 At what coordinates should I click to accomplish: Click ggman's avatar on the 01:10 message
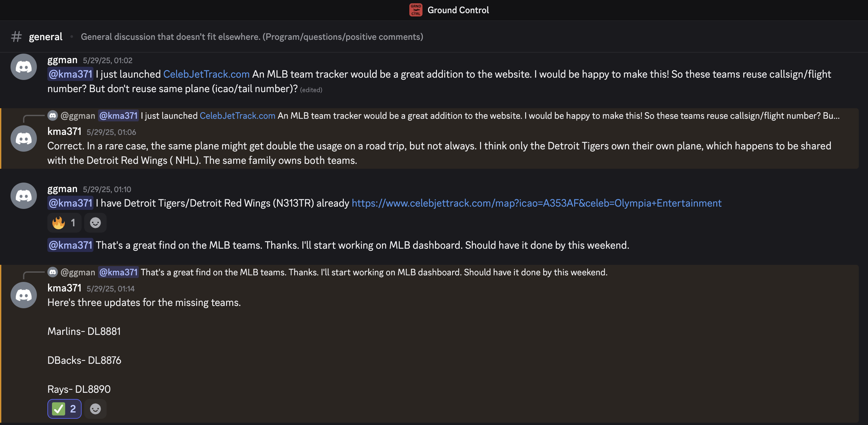click(24, 196)
